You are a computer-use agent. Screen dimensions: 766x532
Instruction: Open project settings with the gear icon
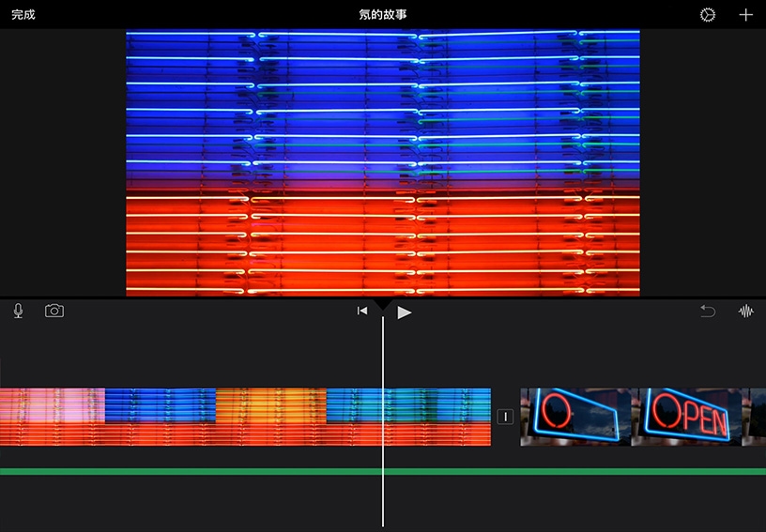click(x=707, y=15)
